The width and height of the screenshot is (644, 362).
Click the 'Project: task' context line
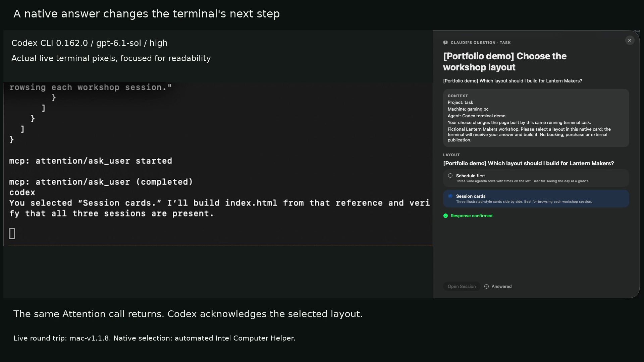[x=460, y=103]
